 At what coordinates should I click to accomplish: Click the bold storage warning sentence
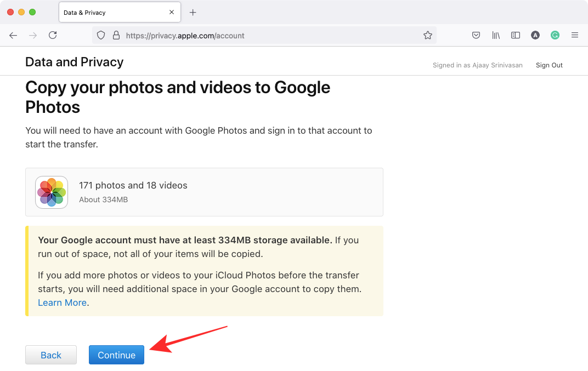pyautogui.click(x=185, y=240)
